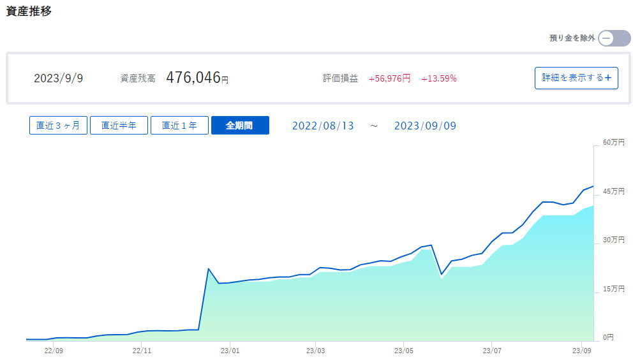The image size is (633, 364).
Task: Click the end date 2023/09/09
Action: pos(425,126)
